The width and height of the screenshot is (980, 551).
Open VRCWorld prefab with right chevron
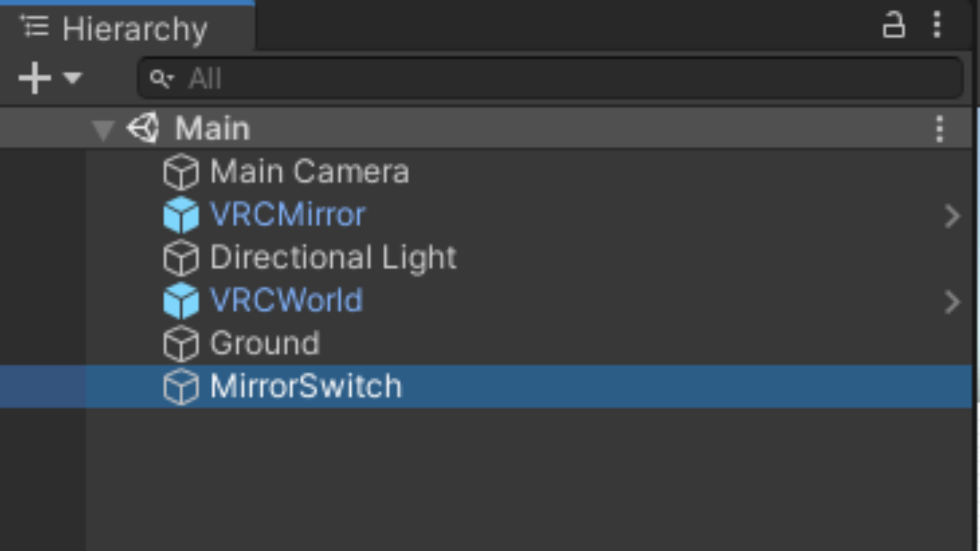click(951, 302)
